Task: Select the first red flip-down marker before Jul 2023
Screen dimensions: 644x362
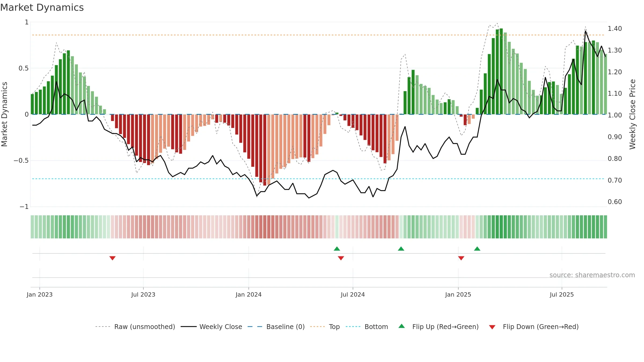Action: [112, 258]
